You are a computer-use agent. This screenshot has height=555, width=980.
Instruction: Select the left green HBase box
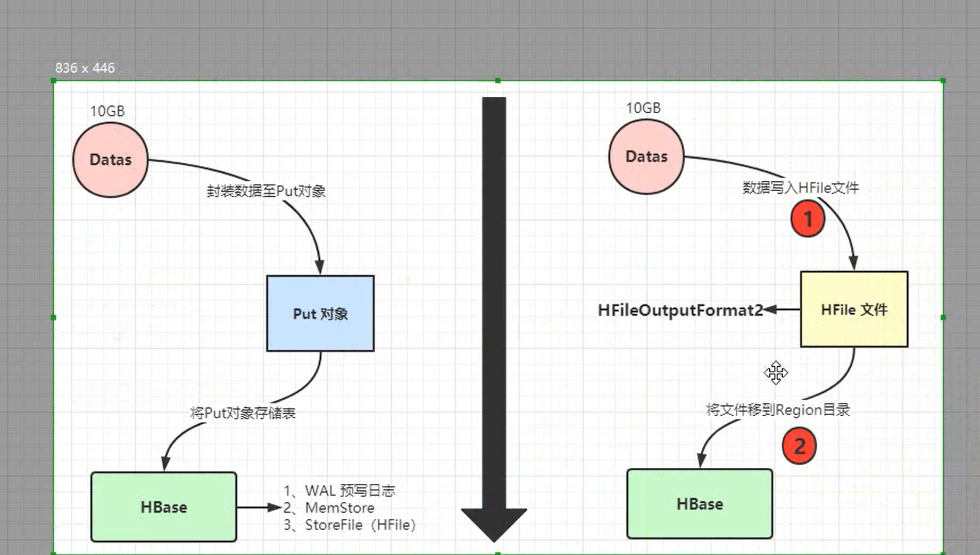163,507
